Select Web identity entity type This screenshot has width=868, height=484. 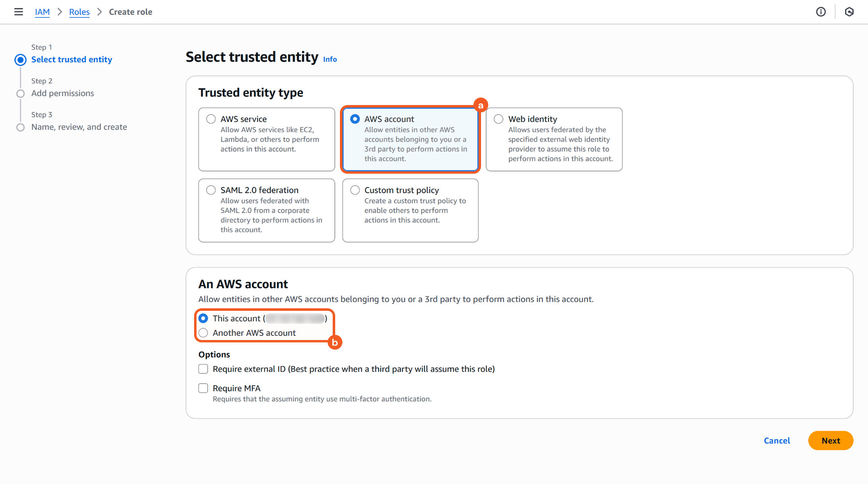499,119
